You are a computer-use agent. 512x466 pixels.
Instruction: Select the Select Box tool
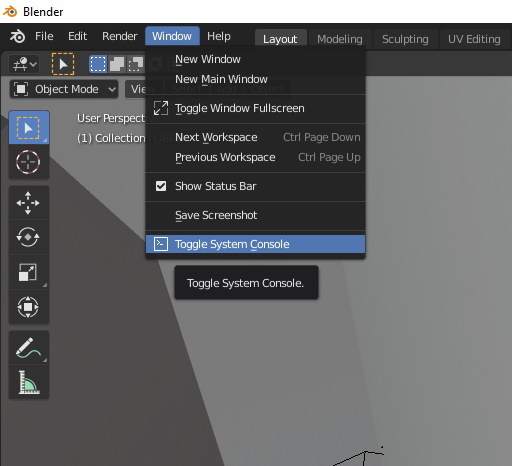pyautogui.click(x=29, y=127)
